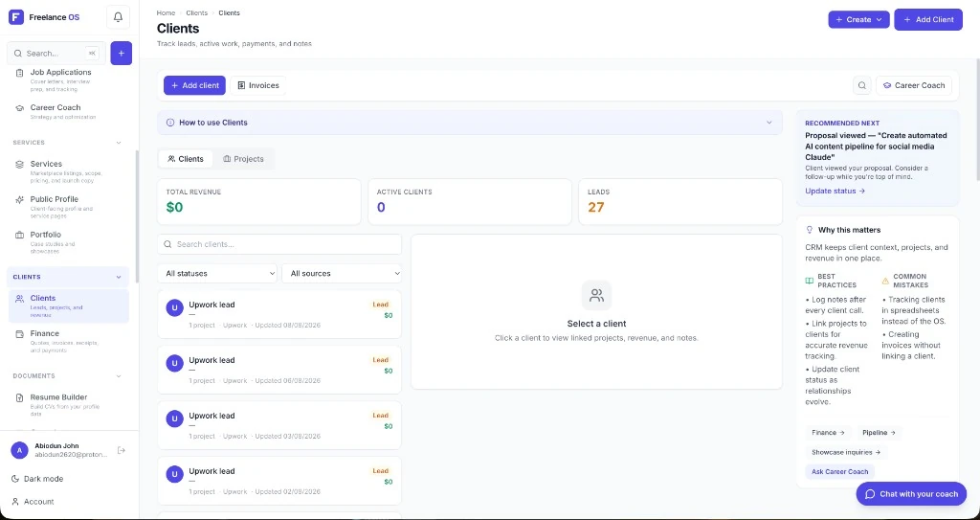Screen dimensions: 980x520
Task: Open Resume Builder in the sidebar
Action: [x=69, y=405]
